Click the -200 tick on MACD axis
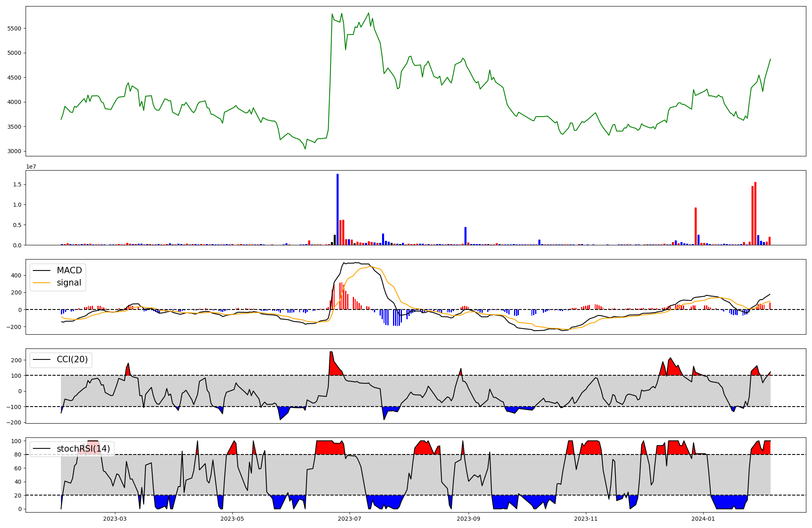This screenshot has width=812, height=528. pyautogui.click(x=15, y=327)
